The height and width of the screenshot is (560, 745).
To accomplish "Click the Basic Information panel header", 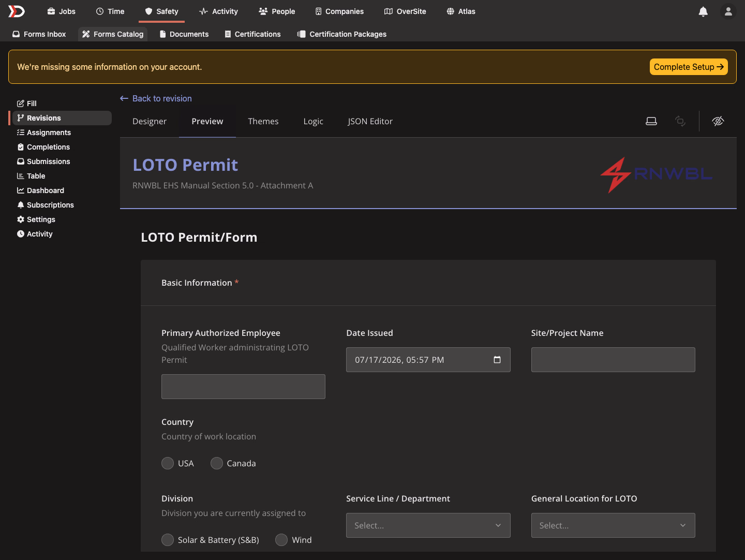I will [428, 283].
